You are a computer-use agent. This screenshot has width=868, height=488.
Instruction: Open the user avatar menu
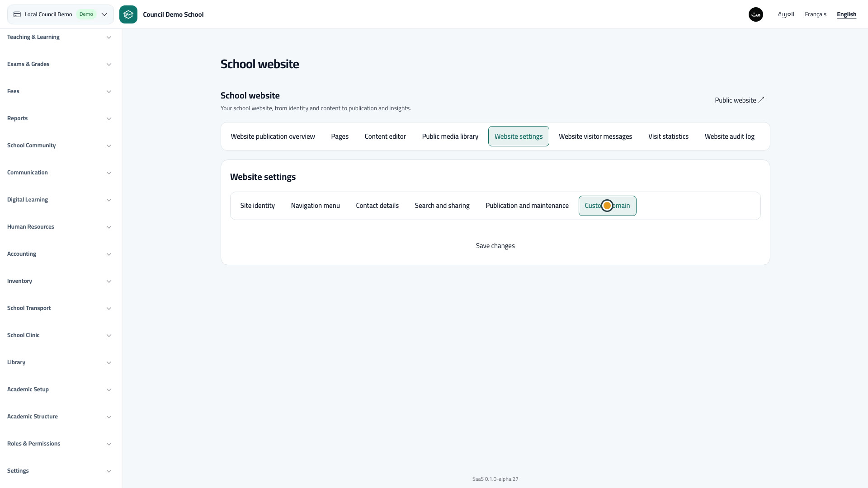pos(756,14)
